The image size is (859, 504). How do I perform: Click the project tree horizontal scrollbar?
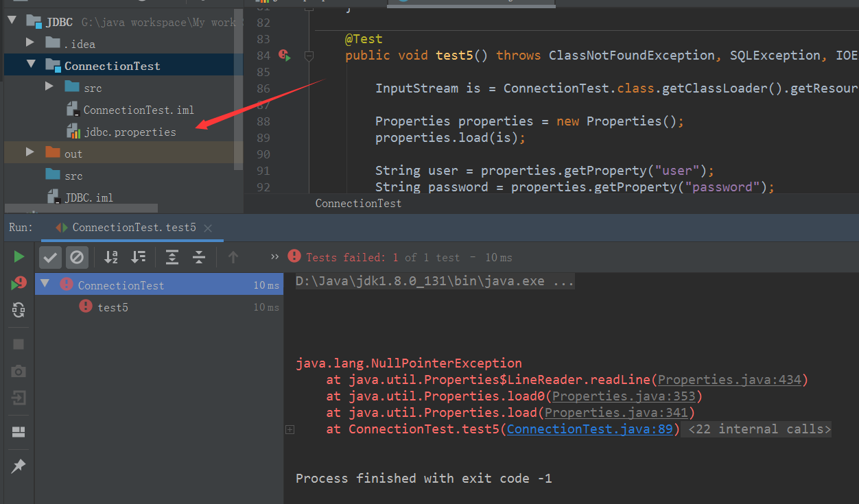[81, 208]
